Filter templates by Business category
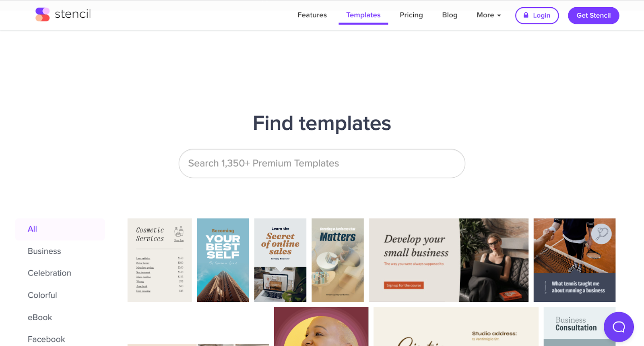644x346 pixels. 44,251
